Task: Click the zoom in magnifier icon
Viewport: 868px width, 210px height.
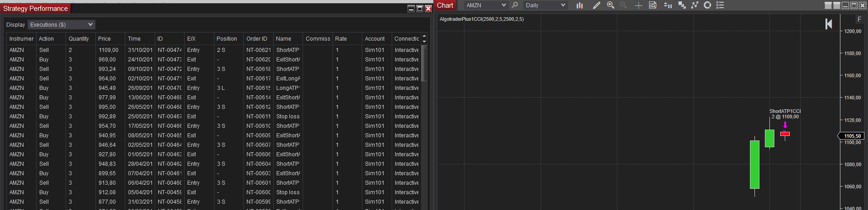Action: coord(611,5)
